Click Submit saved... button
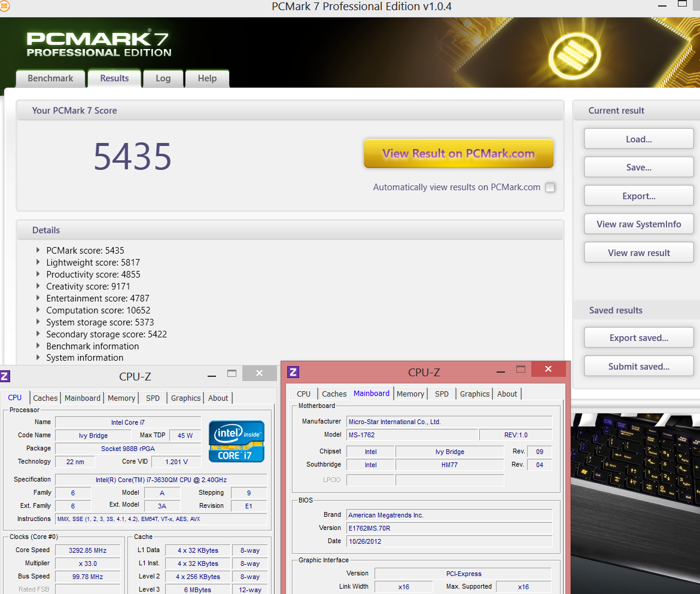Image resolution: width=700 pixels, height=594 pixels. click(639, 367)
